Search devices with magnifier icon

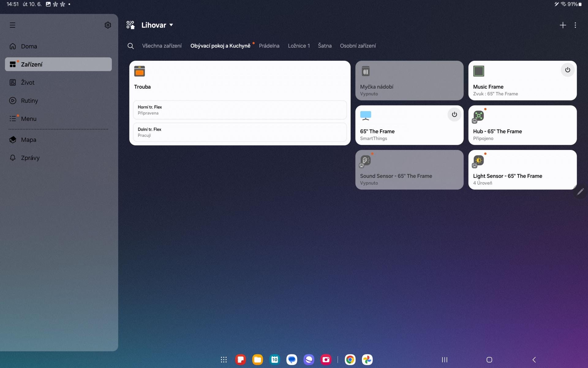[x=130, y=46]
